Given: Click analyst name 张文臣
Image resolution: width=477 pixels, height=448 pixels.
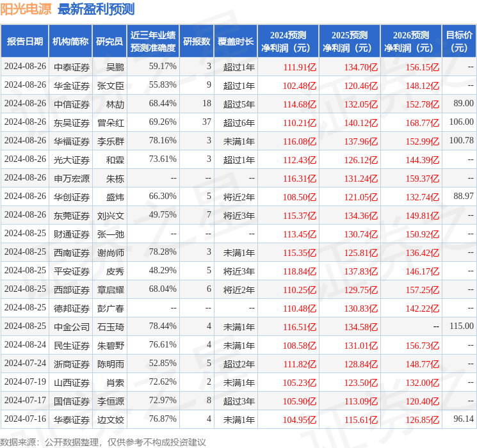Looking at the screenshot, I should point(110,86).
